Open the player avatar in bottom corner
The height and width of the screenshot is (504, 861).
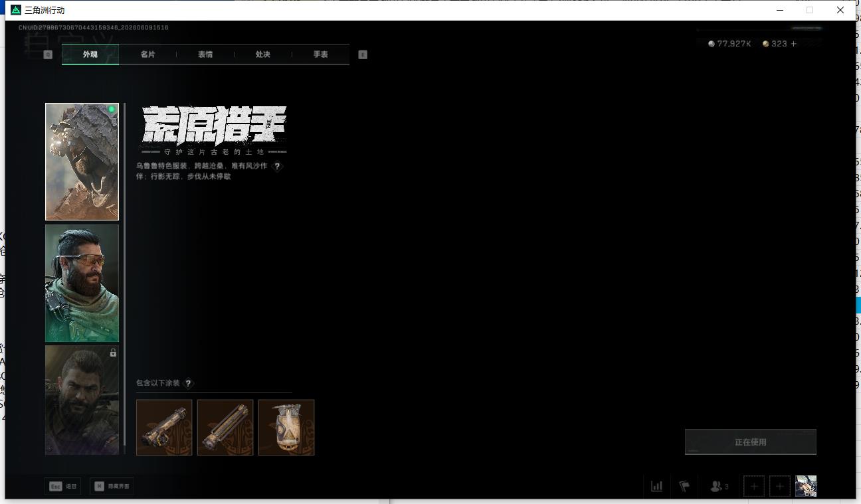coord(806,486)
